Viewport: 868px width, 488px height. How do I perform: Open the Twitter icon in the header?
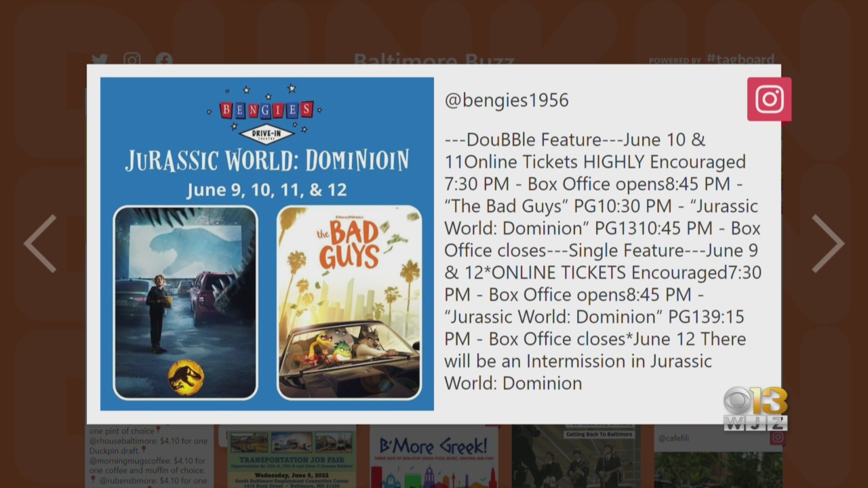100,60
